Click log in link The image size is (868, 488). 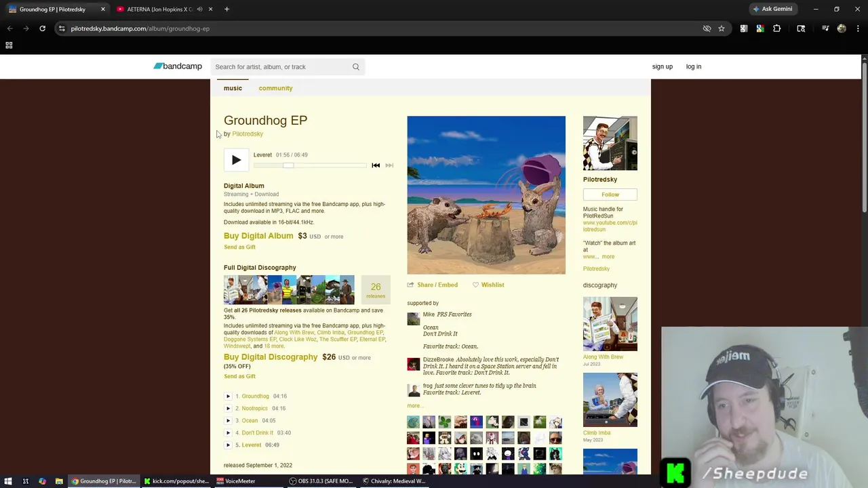[x=693, y=66]
